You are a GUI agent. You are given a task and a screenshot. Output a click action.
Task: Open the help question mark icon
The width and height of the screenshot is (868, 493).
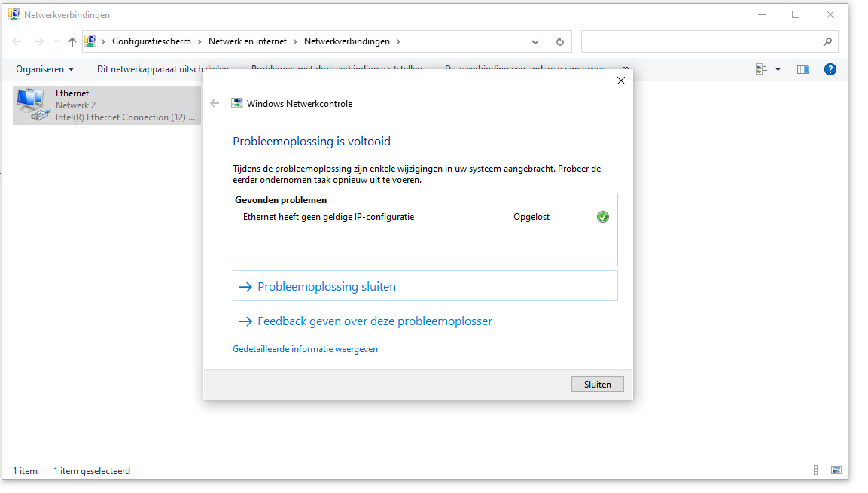830,69
